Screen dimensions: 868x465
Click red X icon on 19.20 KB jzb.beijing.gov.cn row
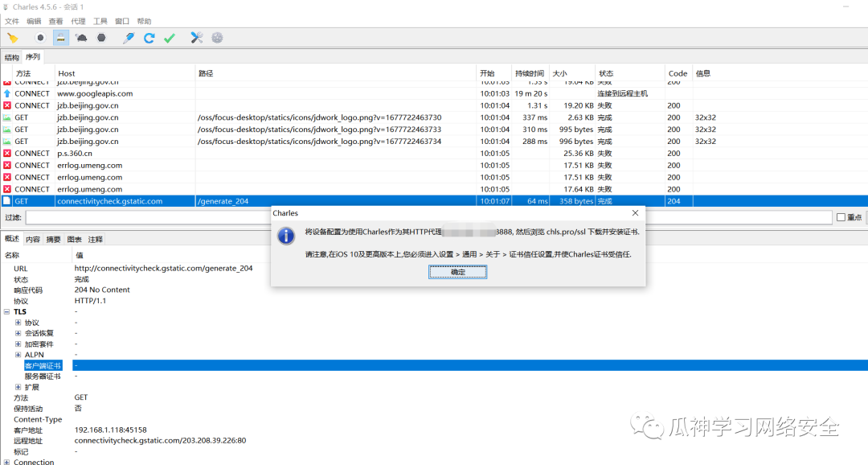click(7, 105)
